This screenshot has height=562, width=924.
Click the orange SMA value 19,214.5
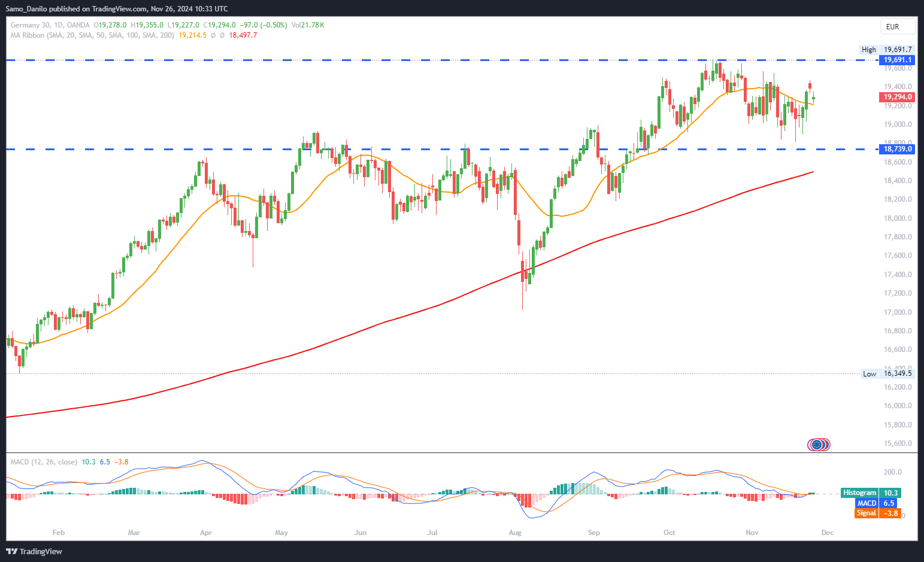[x=193, y=35]
